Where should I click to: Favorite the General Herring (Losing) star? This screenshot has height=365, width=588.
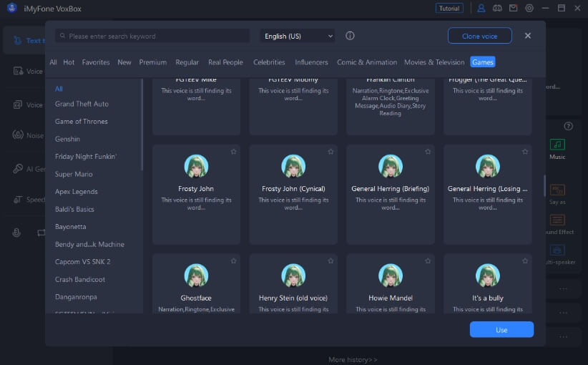point(525,152)
